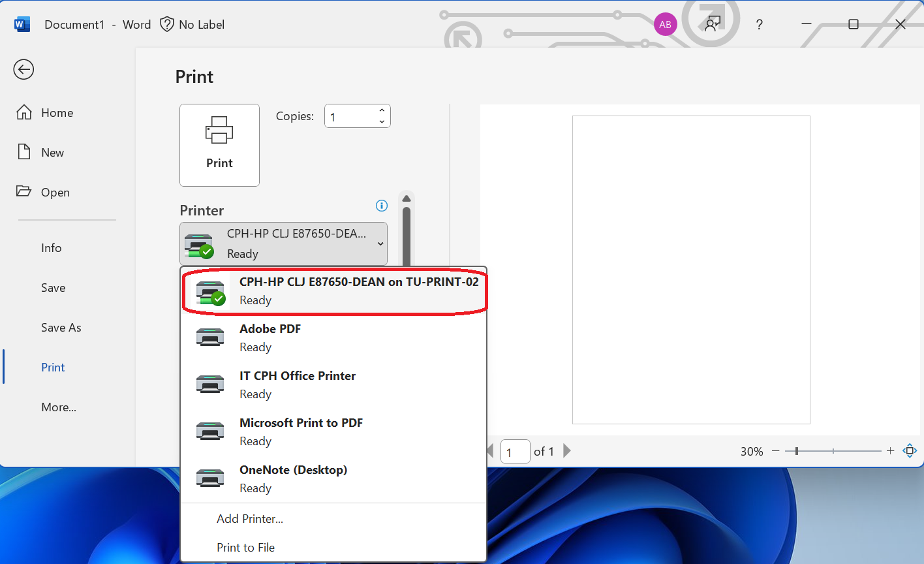Click the Adobe PDF printer icon
Viewport: 924px width, 564px height.
tap(210, 337)
